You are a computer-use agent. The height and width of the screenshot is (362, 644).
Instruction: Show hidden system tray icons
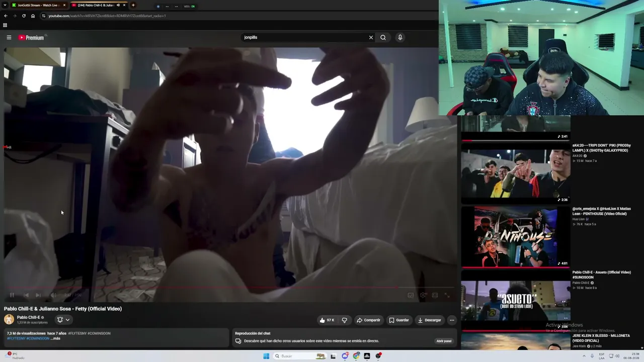click(584, 356)
